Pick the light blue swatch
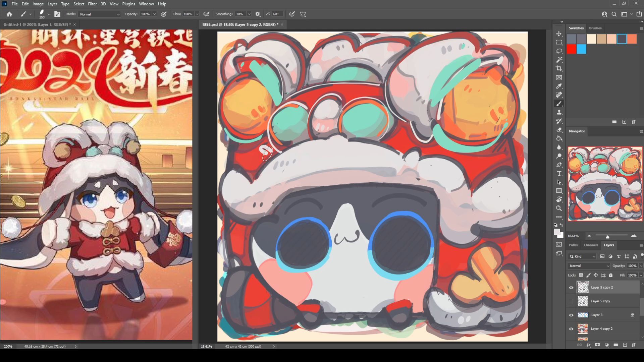The image size is (644, 362). click(581, 49)
